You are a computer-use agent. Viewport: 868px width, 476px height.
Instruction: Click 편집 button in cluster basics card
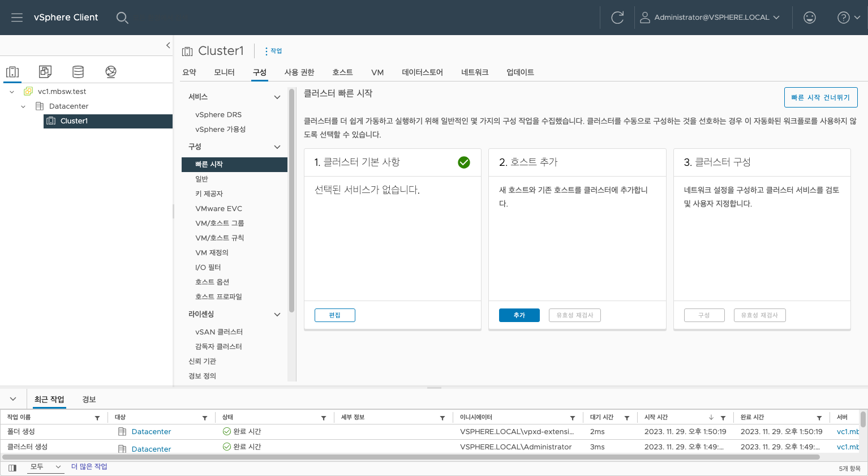pos(335,315)
